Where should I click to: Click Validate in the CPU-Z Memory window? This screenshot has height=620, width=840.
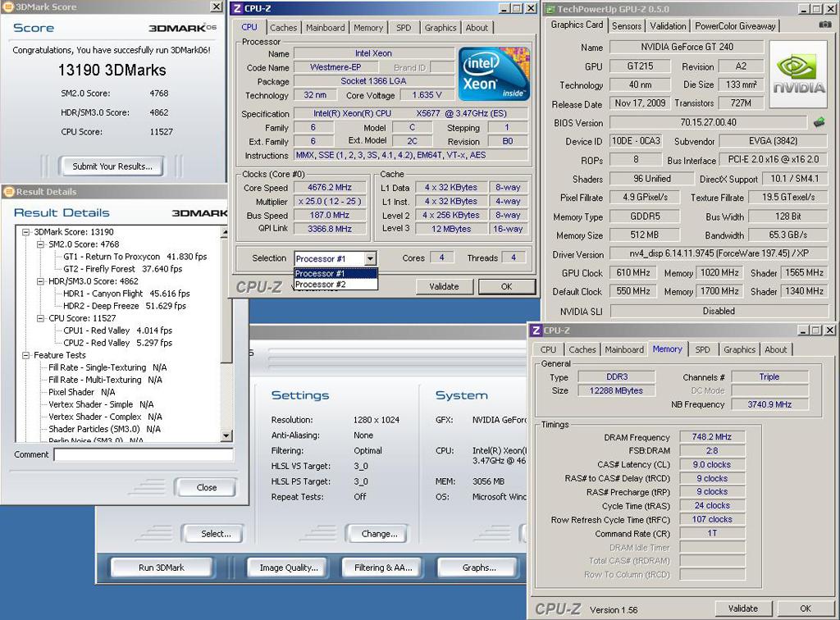pos(742,609)
